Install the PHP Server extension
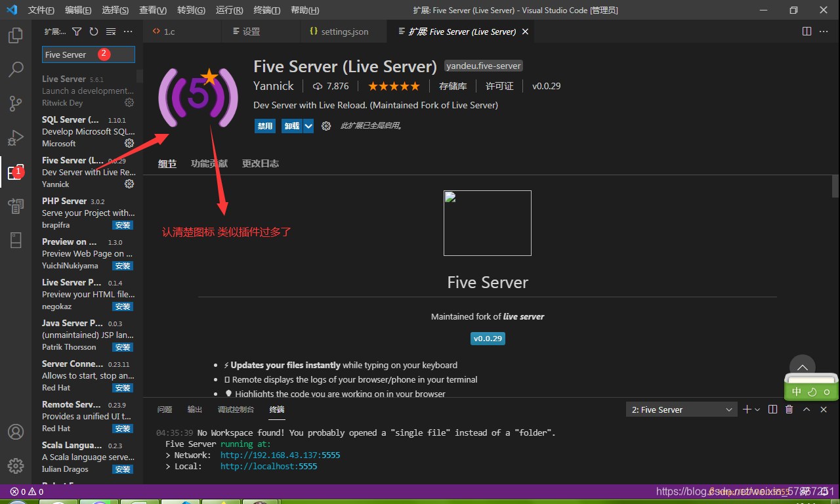840x504 pixels. point(123,225)
